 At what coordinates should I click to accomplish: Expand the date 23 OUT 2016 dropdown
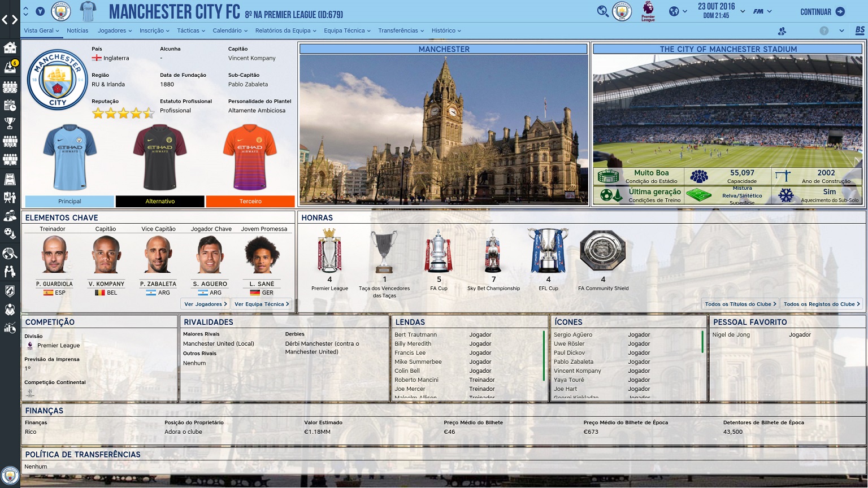743,11
